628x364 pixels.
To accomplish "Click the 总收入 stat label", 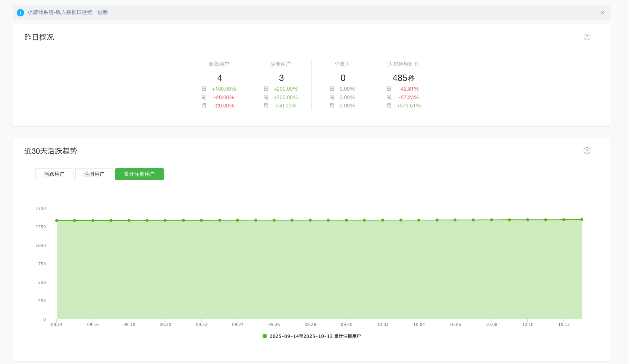I will pyautogui.click(x=342, y=64).
